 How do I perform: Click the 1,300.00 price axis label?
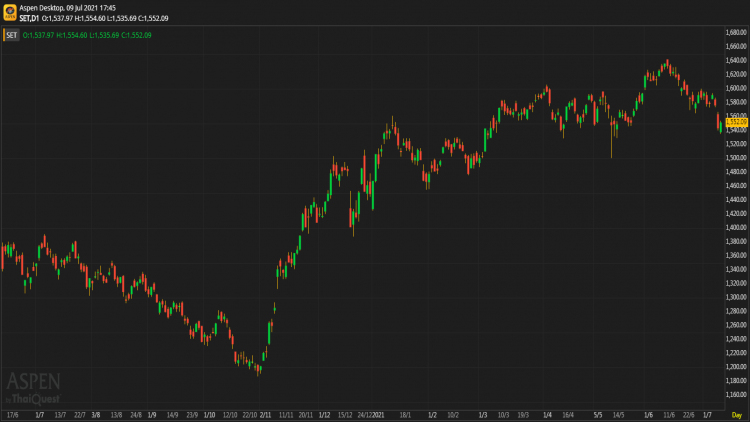pos(736,297)
